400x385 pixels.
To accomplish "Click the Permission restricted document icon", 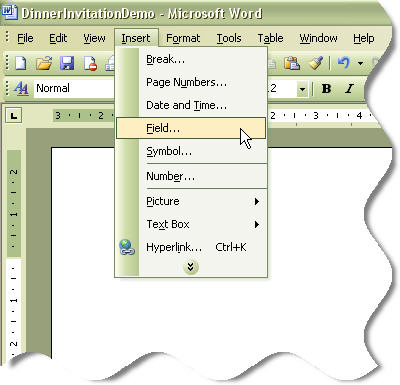I will click(90, 63).
